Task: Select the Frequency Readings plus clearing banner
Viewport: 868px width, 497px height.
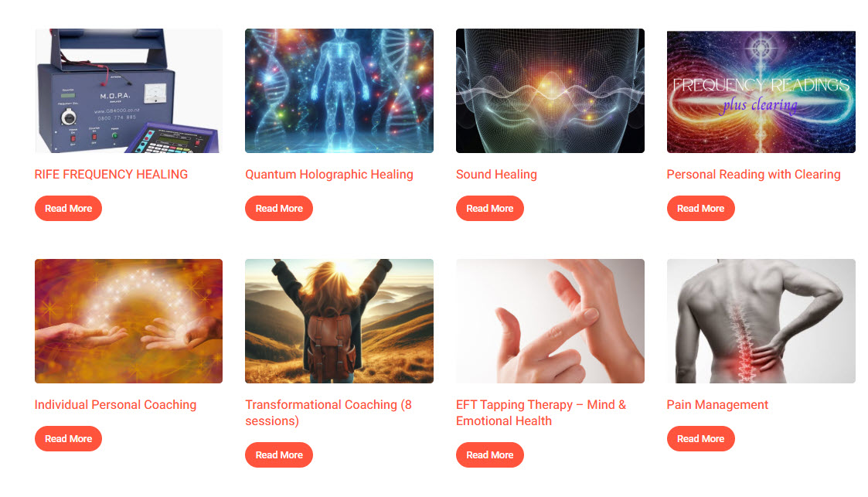Action: pos(761,92)
